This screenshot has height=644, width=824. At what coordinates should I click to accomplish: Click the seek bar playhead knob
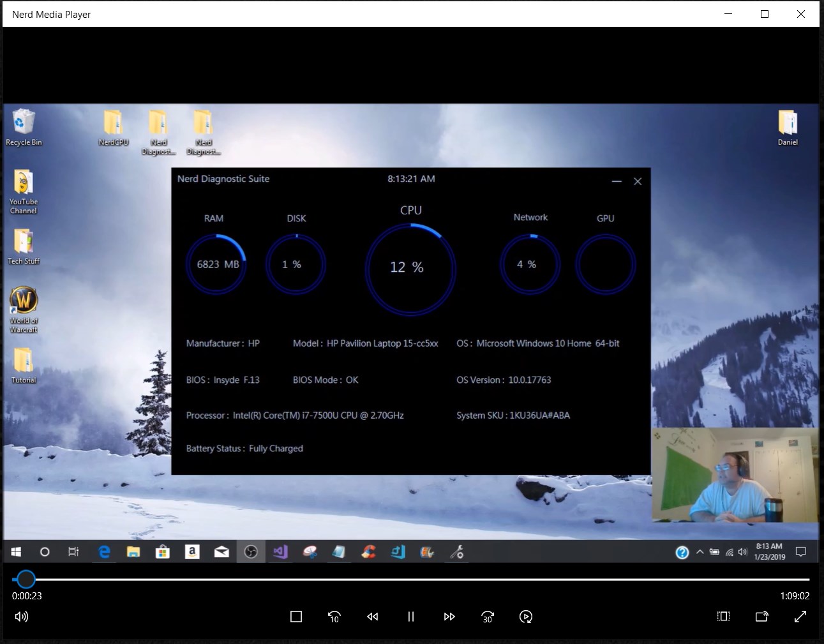pyautogui.click(x=26, y=579)
